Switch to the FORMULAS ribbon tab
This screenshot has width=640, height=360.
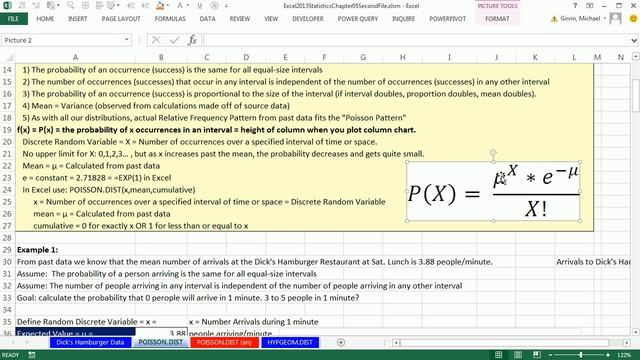[x=170, y=19]
